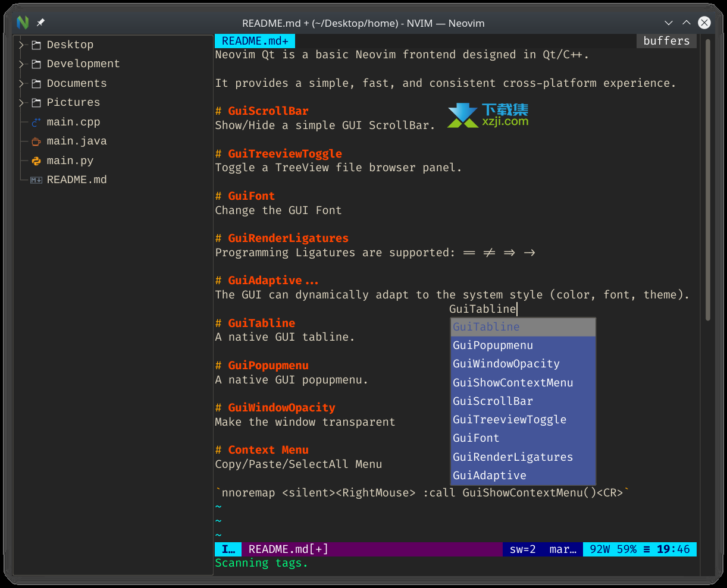This screenshot has width=727, height=588.
Task: Click the '# GuiRenderLigatures' heading in the document
Action: coord(282,238)
